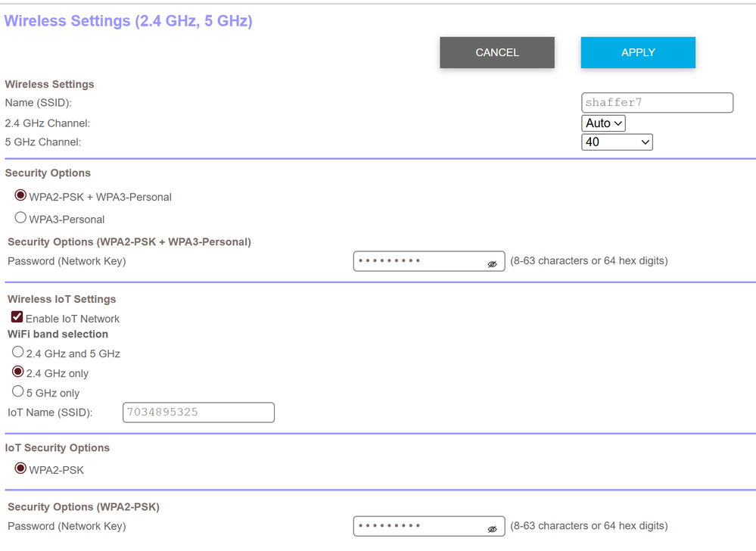Image resolution: width=756 pixels, height=551 pixels.
Task: Select WPA2-PSK under IoT Security Options
Action: point(21,469)
